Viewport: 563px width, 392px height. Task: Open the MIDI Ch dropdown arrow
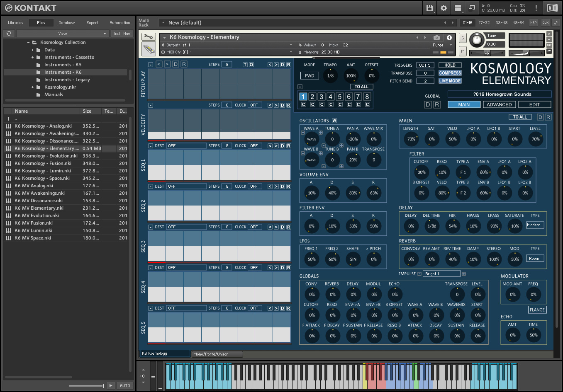(x=291, y=52)
